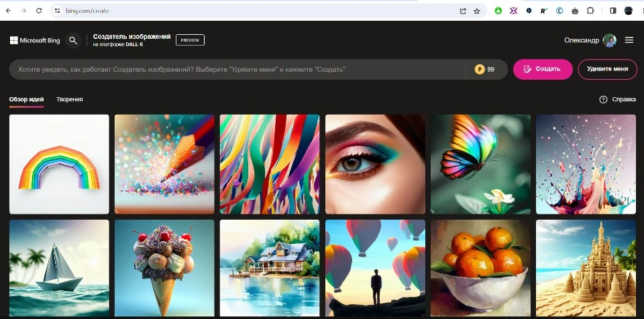This screenshot has height=319, width=644.
Task: Click the lightning boost coin icon
Action: [x=479, y=69]
